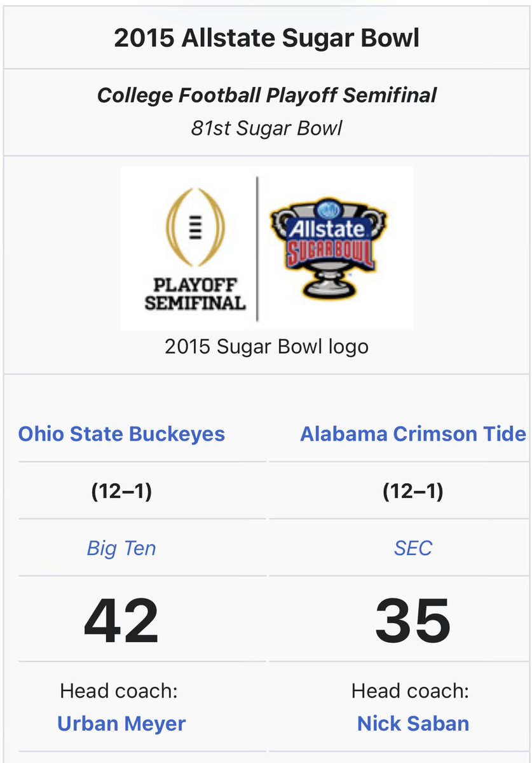
Task: Click Ohio State's score of 42
Action: coord(121,621)
